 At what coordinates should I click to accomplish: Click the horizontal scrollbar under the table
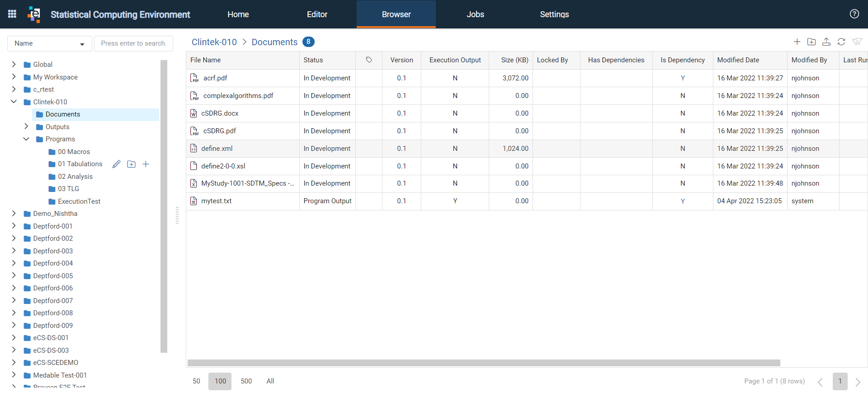(484, 363)
